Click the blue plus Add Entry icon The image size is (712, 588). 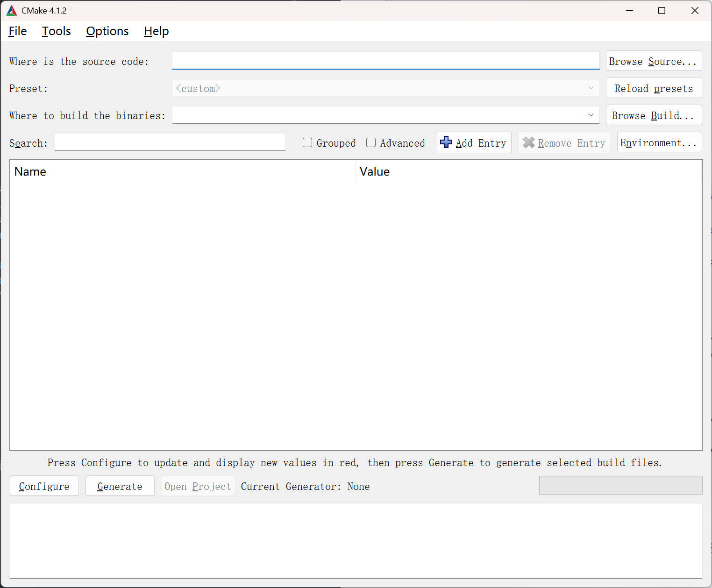pos(446,142)
